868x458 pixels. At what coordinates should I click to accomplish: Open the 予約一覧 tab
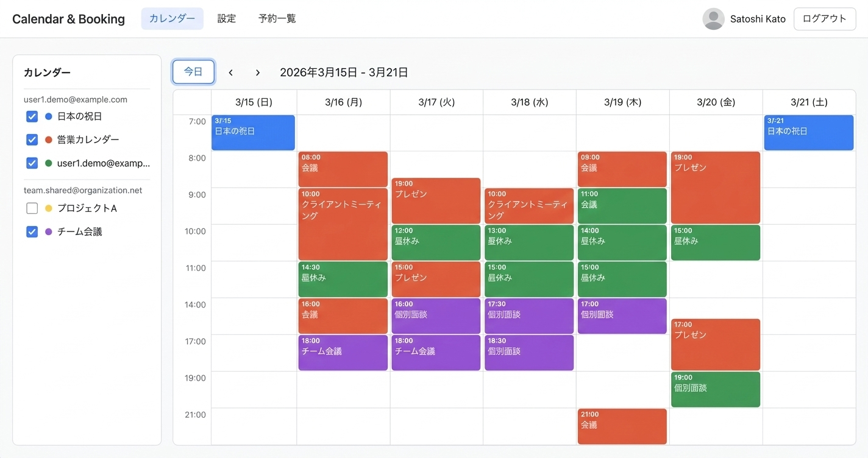point(277,18)
